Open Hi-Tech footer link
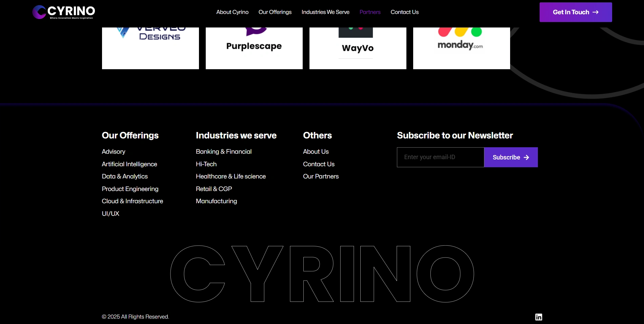644x324 pixels. (206, 164)
